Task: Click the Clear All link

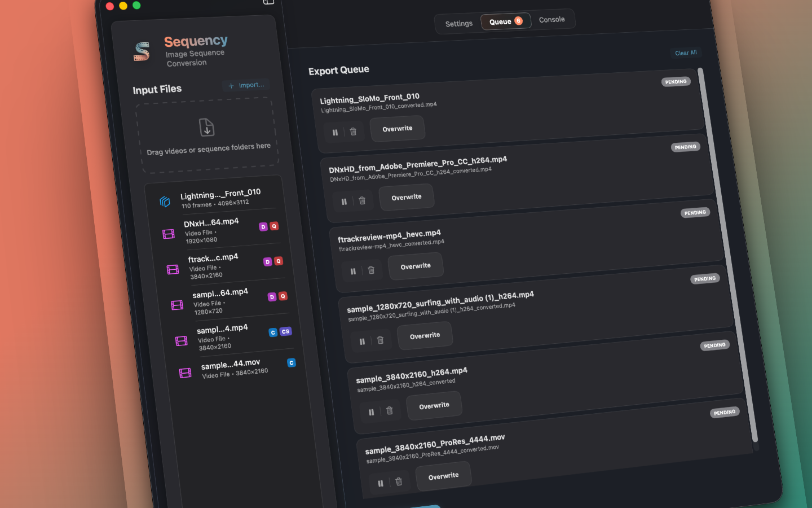Action: [x=686, y=52]
